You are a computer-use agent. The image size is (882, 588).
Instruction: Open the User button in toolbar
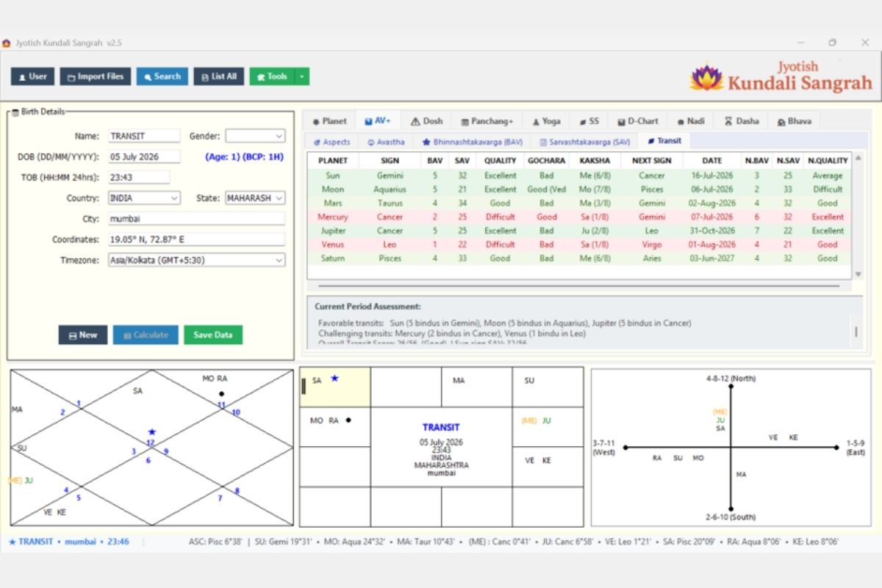[x=32, y=76]
